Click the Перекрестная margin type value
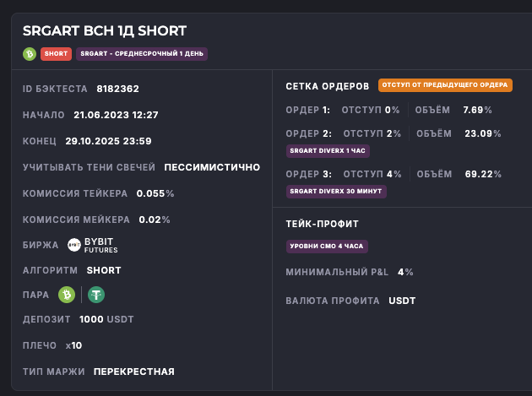The width and height of the screenshot is (532, 396). click(x=133, y=372)
